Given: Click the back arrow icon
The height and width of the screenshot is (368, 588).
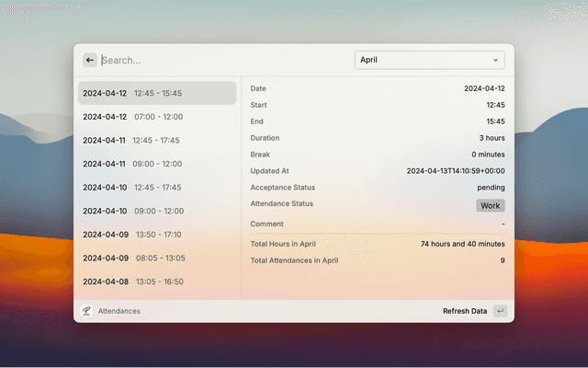Looking at the screenshot, I should pos(90,60).
